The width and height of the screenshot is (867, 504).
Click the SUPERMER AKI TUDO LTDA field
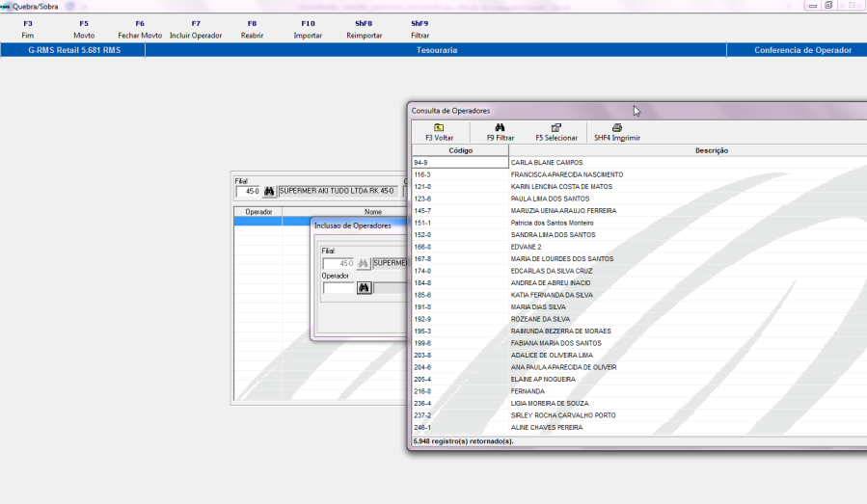coord(338,191)
